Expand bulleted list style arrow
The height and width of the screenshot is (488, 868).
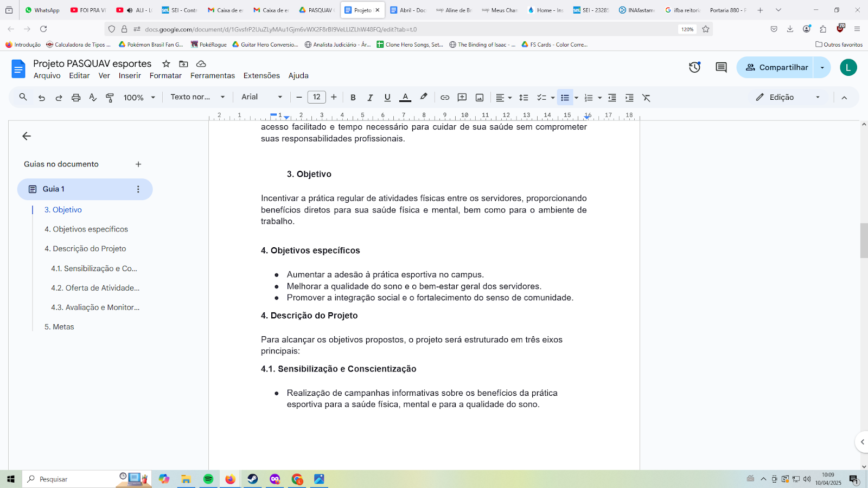point(576,98)
